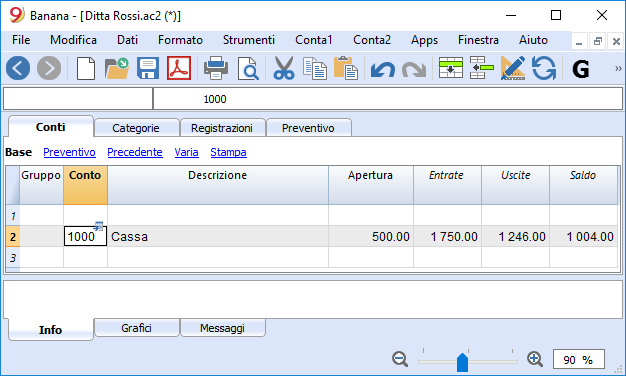Zoom in using the plus magnifier
Viewport: 626px width, 377px height.
(535, 359)
